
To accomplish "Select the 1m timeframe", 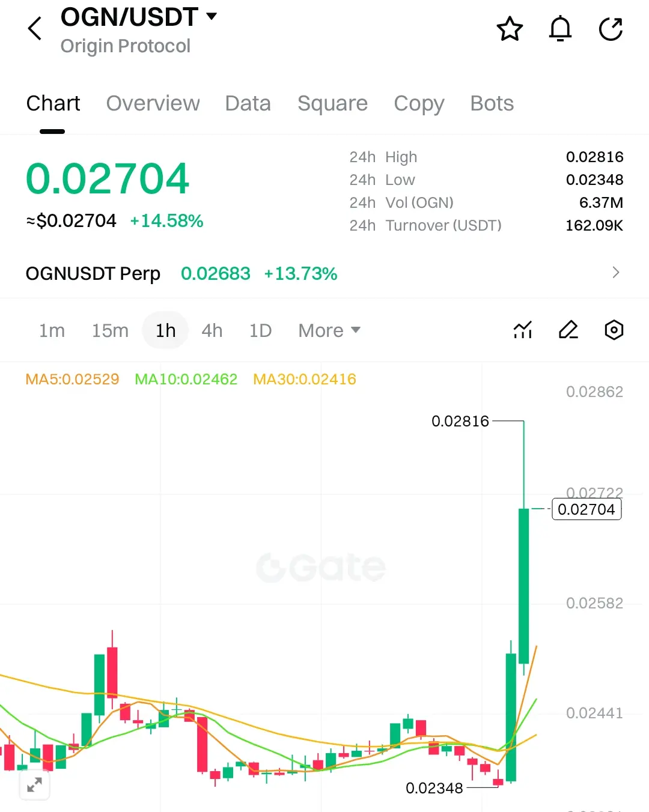I will [x=52, y=330].
